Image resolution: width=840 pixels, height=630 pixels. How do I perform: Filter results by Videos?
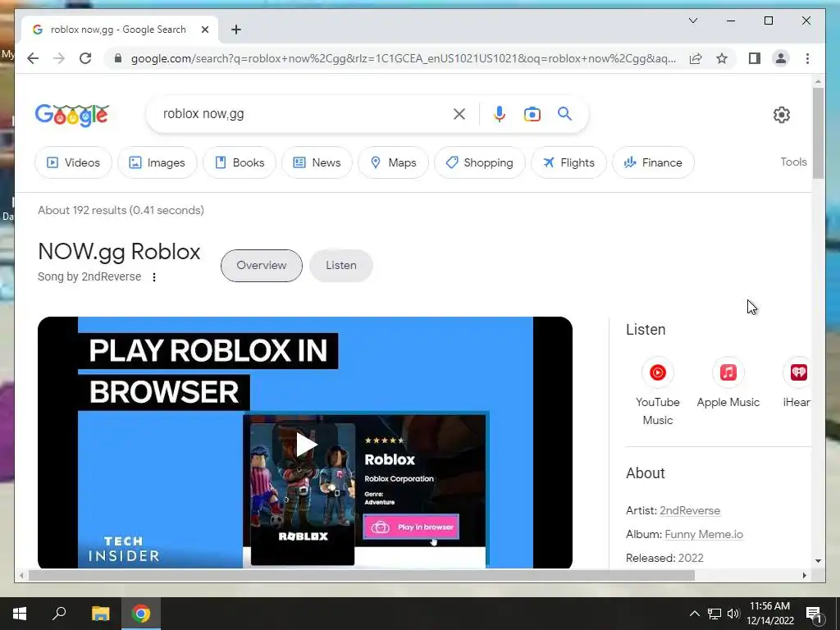click(73, 162)
